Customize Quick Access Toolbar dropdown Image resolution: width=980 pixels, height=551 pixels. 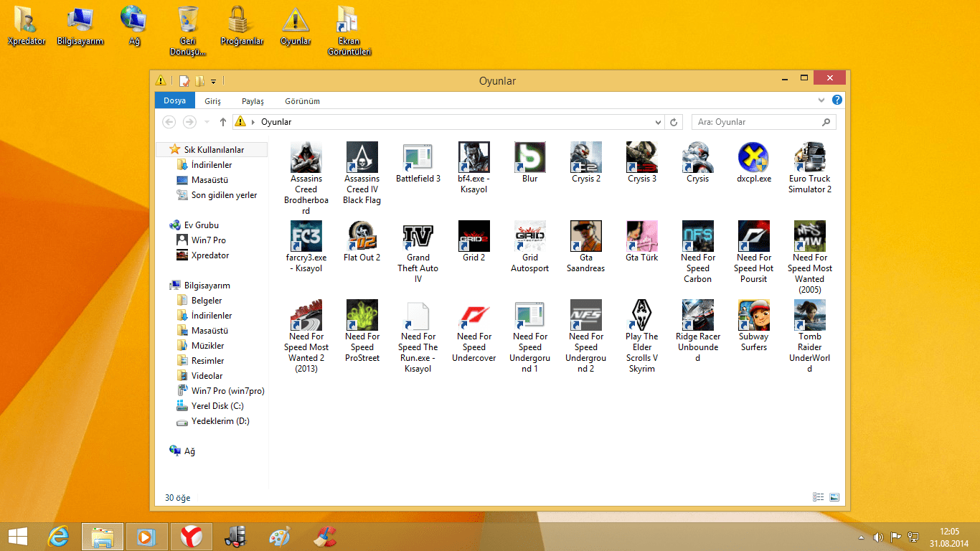(213, 81)
